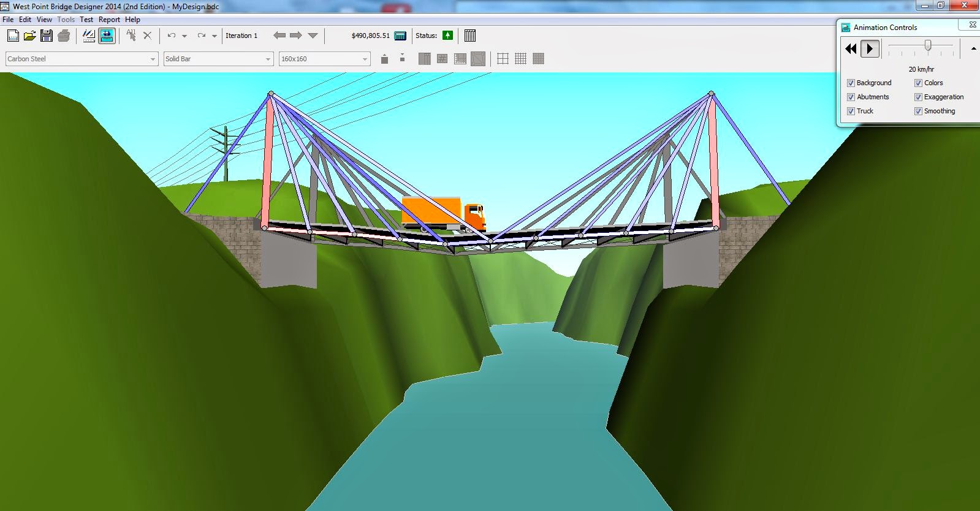The height and width of the screenshot is (511, 980).
Task: Rewind the animation to start
Action: pyautogui.click(x=851, y=48)
